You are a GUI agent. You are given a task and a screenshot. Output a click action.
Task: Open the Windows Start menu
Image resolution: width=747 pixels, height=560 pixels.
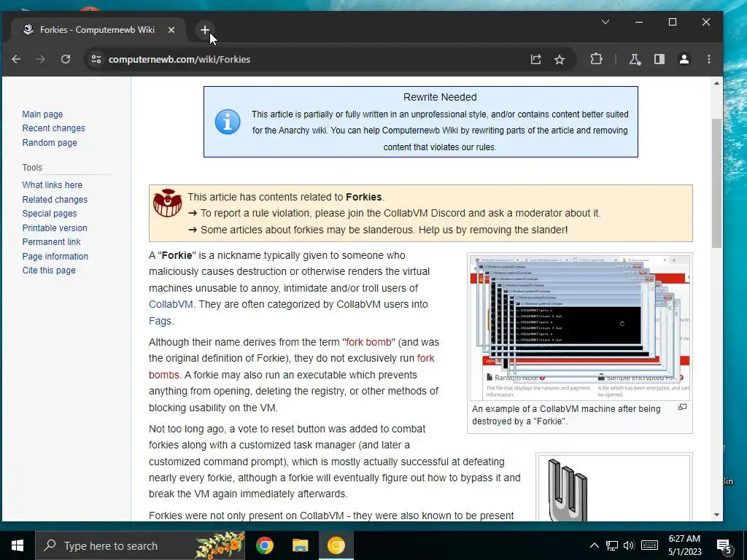pos(18,545)
